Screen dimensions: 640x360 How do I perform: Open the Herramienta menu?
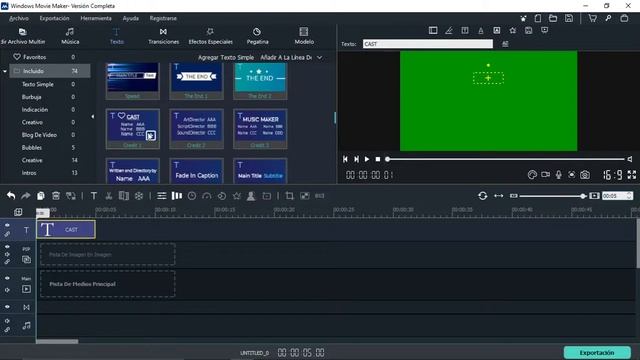96,18
